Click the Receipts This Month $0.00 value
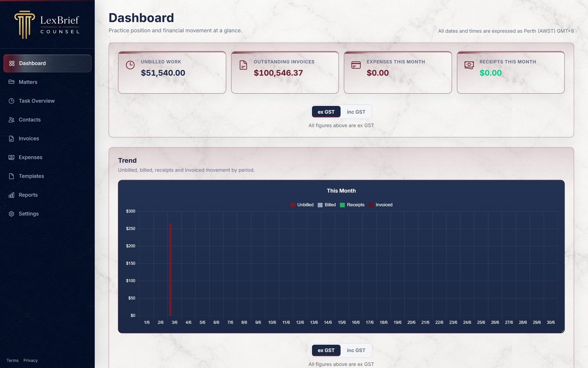Viewport: 588px width, 368px height. 490,73
